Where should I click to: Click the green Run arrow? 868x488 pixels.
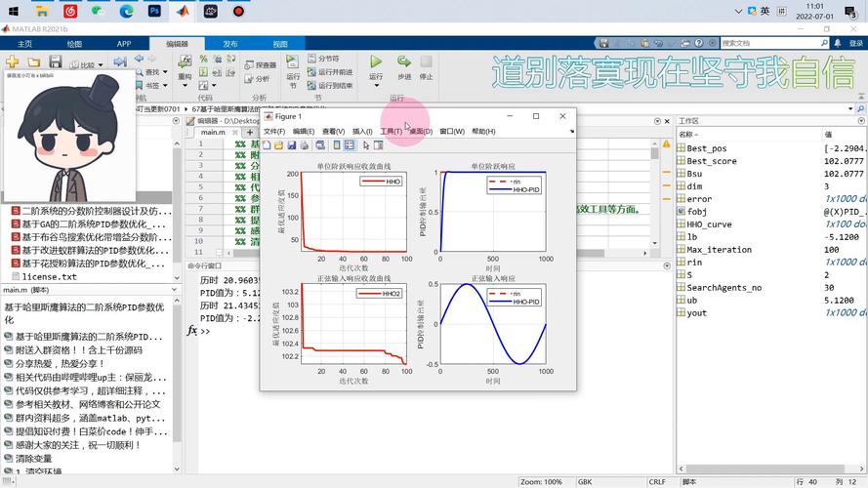click(x=376, y=61)
